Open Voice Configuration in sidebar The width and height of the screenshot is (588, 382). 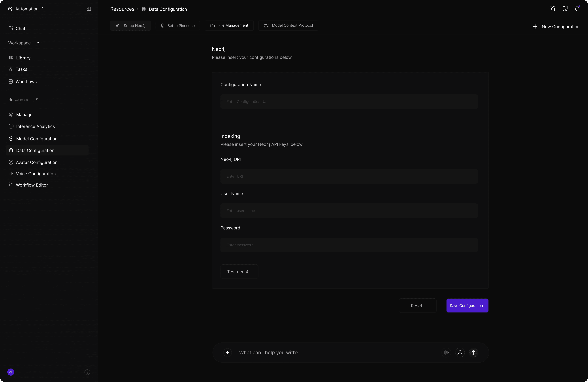point(36,174)
